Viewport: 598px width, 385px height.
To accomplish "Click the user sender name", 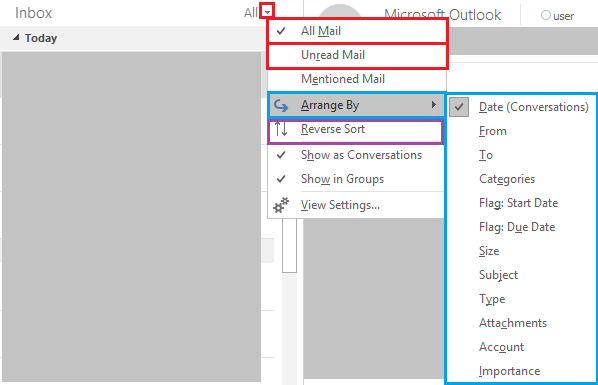I will [x=564, y=16].
